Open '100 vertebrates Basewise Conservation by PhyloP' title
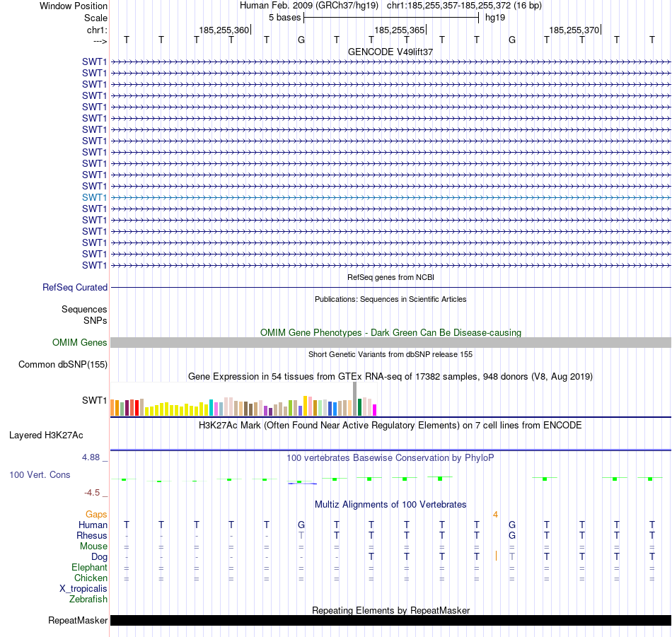 [x=390, y=458]
